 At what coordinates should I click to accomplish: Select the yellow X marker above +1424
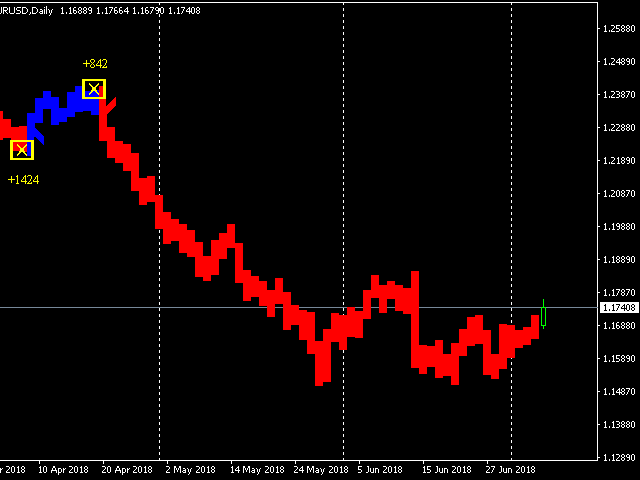click(x=22, y=150)
